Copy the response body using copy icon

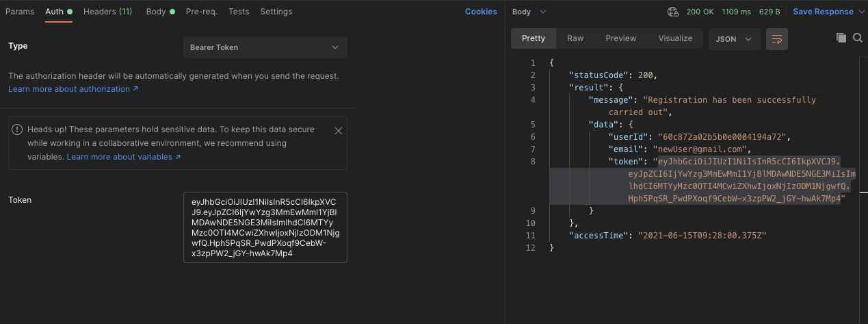(841, 38)
